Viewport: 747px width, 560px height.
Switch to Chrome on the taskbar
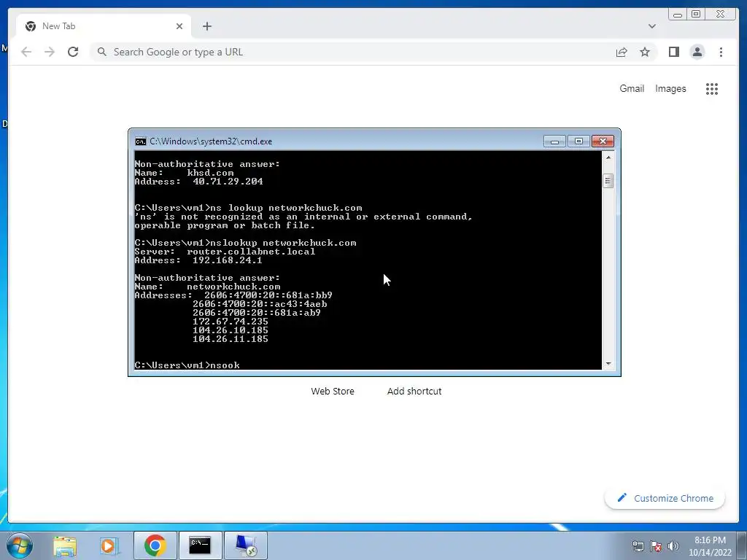coord(155,545)
